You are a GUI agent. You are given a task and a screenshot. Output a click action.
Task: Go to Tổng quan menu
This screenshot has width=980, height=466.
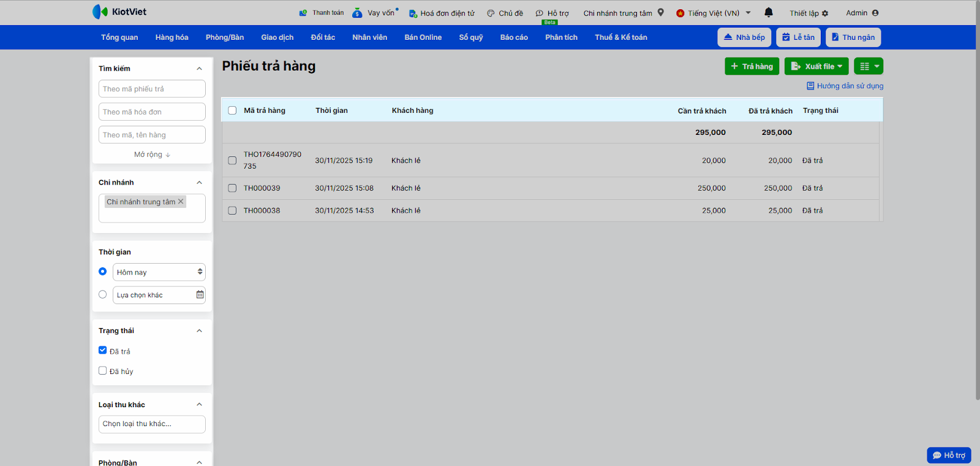pyautogui.click(x=119, y=37)
